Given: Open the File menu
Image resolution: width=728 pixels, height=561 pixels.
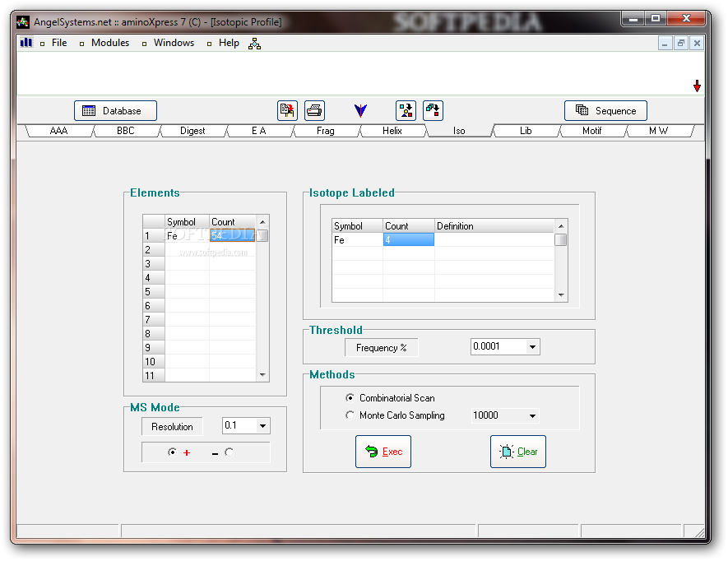Looking at the screenshot, I should click(59, 43).
